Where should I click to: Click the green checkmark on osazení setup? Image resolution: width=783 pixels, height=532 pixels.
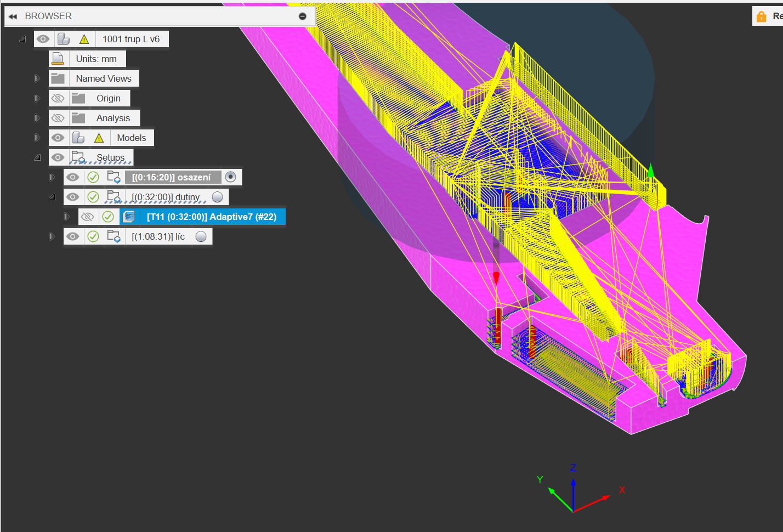point(93,177)
